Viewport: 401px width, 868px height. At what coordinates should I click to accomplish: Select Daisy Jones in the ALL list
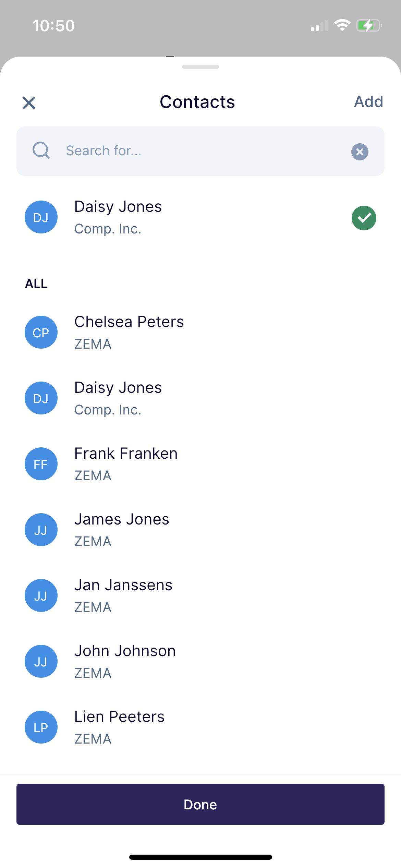[200, 398]
